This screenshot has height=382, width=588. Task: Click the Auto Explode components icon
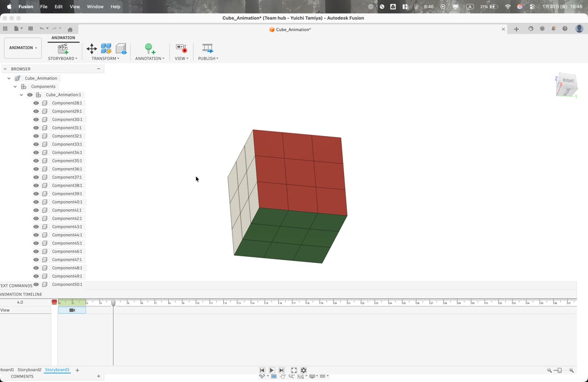pos(106,49)
